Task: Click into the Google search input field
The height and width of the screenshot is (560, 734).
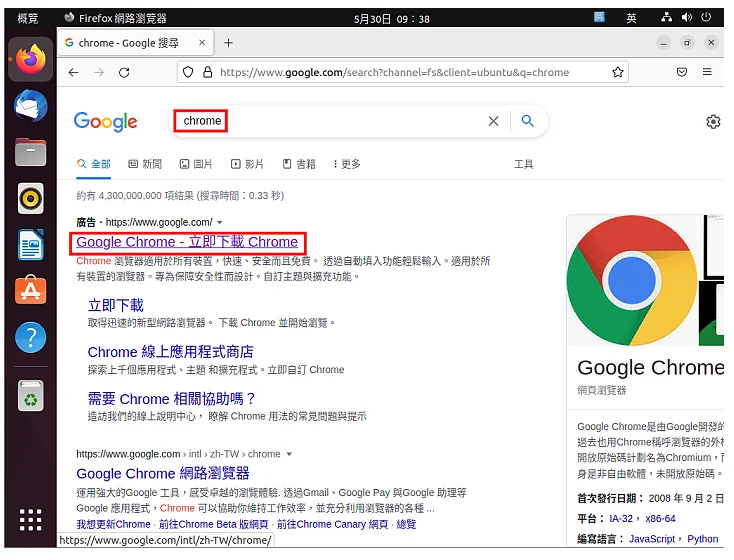Action: click(x=328, y=121)
